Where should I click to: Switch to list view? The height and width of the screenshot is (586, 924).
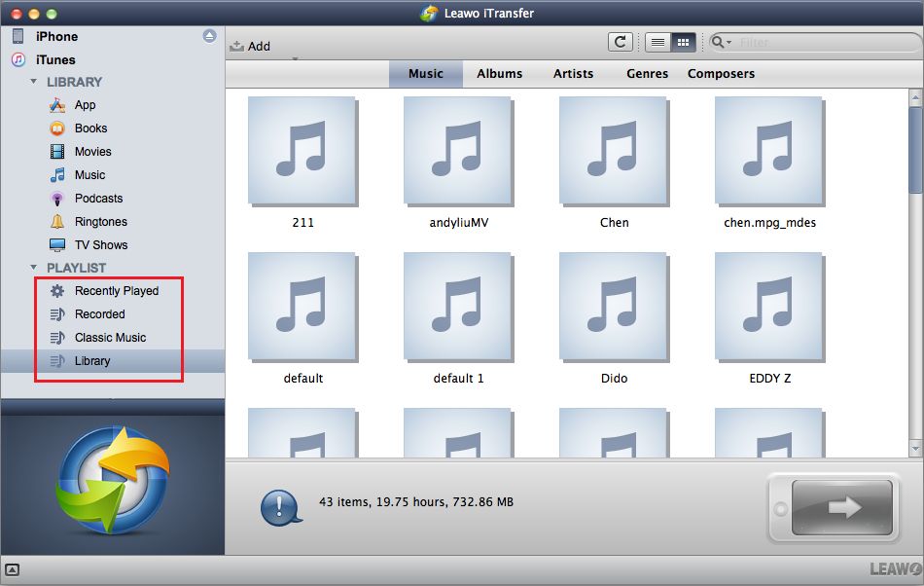click(658, 42)
